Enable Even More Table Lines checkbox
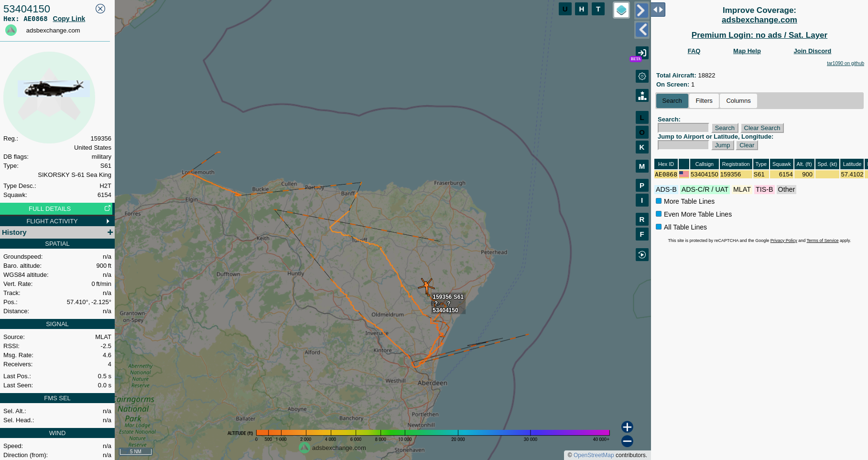This screenshot has height=460, width=868. [x=659, y=214]
